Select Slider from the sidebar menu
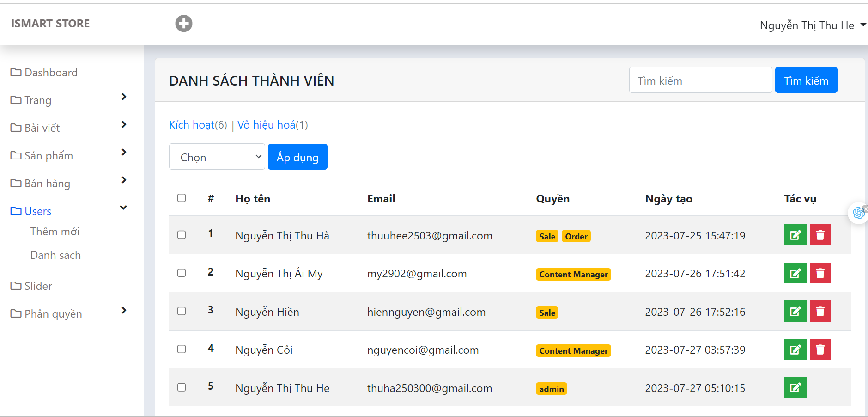Image resolution: width=868 pixels, height=417 pixels. 38,286
